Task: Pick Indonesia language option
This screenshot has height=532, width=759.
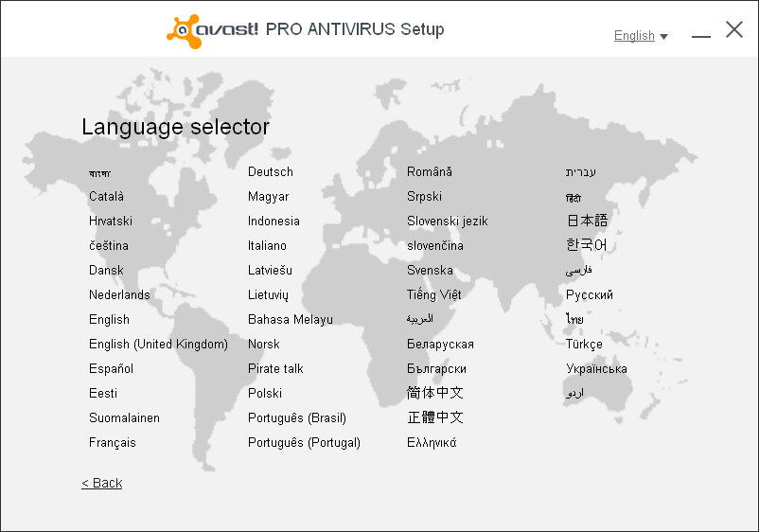Action: (274, 222)
